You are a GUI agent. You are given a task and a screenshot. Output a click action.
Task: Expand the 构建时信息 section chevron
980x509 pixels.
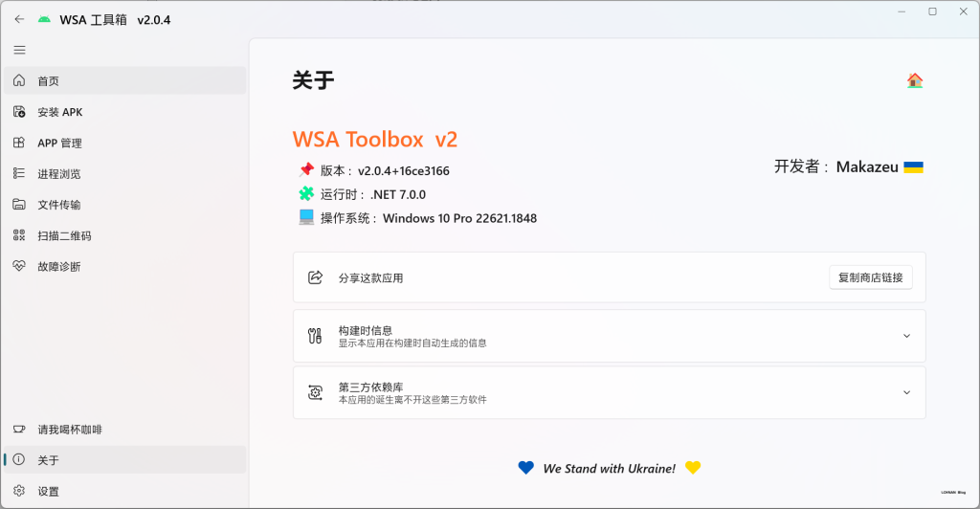(906, 336)
